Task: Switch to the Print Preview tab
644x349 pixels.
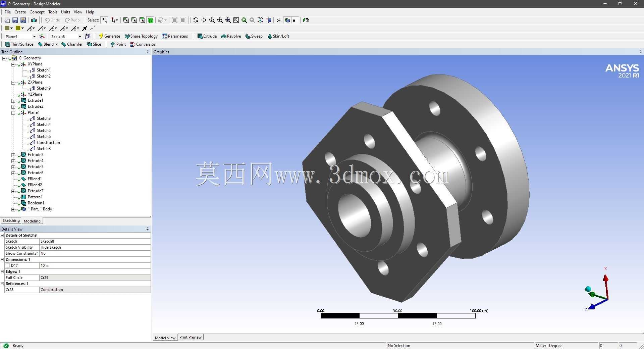Action: (191, 337)
